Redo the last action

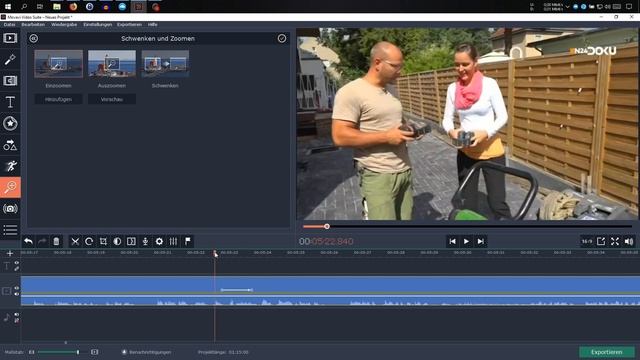[42, 241]
